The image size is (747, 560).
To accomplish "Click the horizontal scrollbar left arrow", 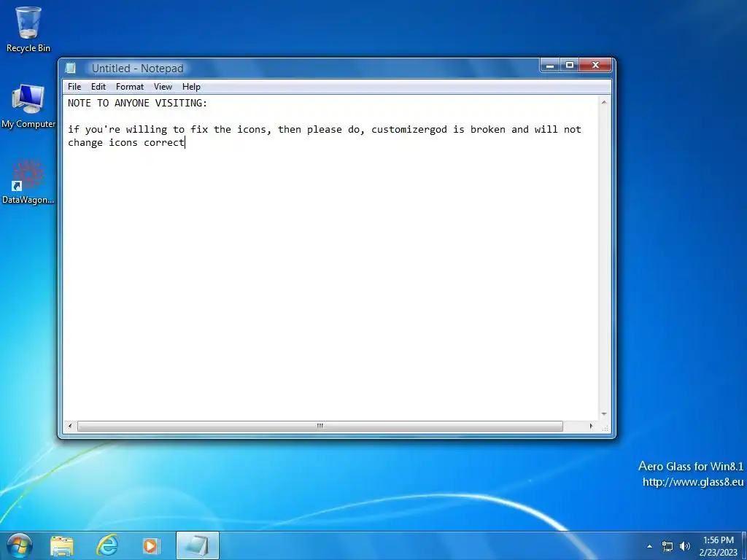I will [70, 426].
